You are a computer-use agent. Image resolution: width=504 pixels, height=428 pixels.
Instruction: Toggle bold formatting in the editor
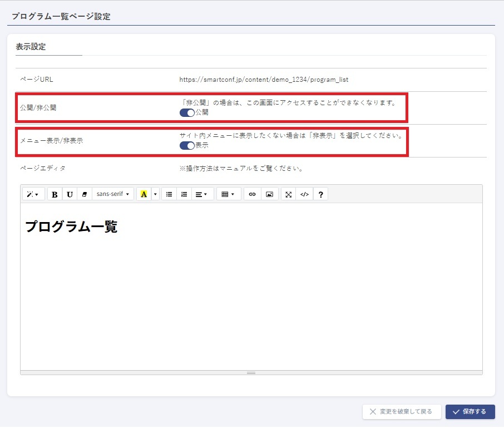point(55,194)
